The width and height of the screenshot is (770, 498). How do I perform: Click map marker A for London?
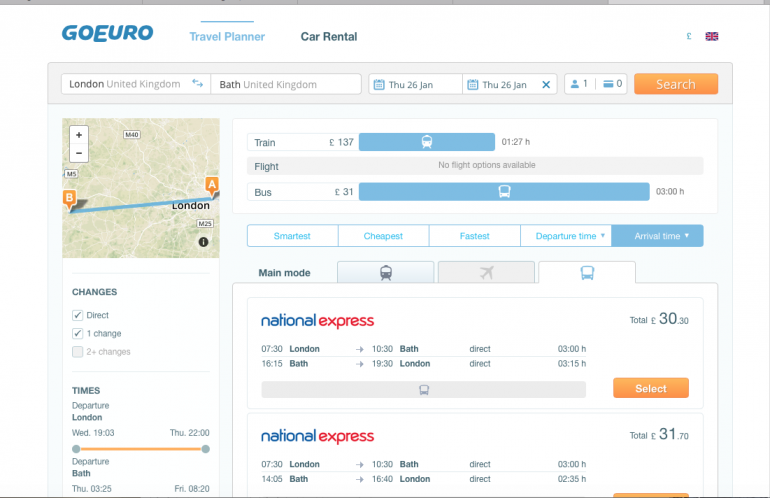pos(211,185)
